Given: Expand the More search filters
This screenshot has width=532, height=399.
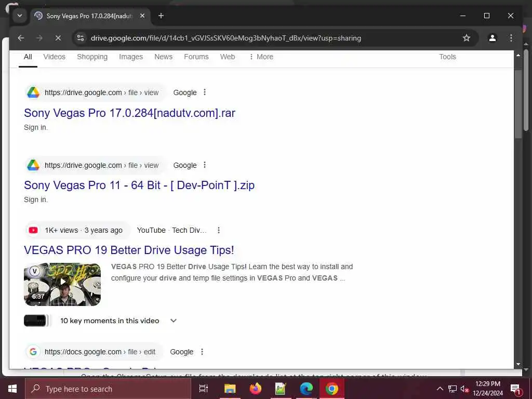Looking at the screenshot, I should [261, 57].
